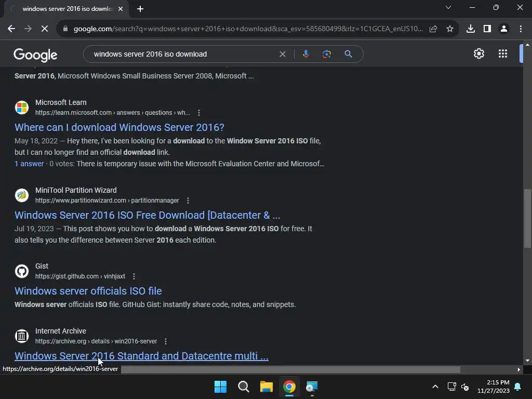Go back to the previous page

(x=11, y=29)
